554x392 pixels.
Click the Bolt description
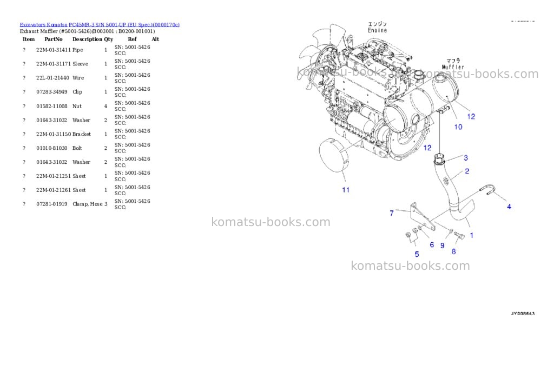coord(77,148)
